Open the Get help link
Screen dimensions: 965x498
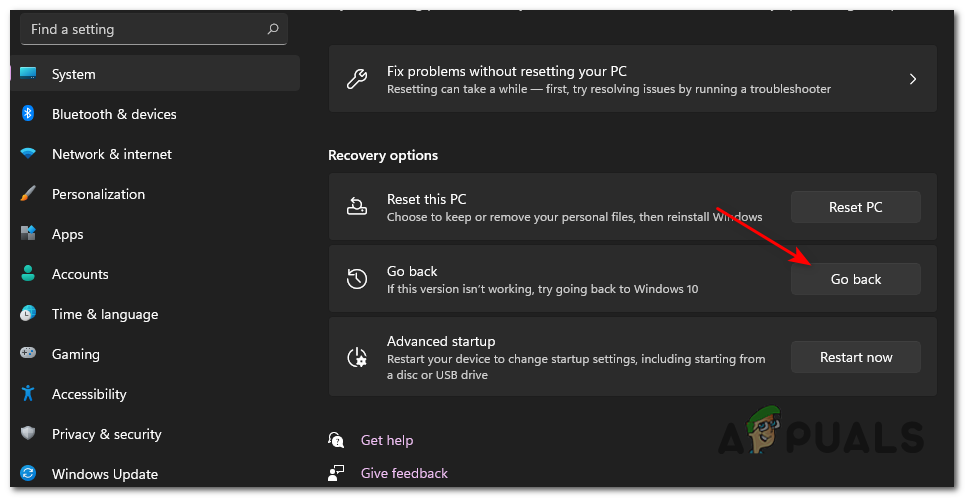coord(387,440)
